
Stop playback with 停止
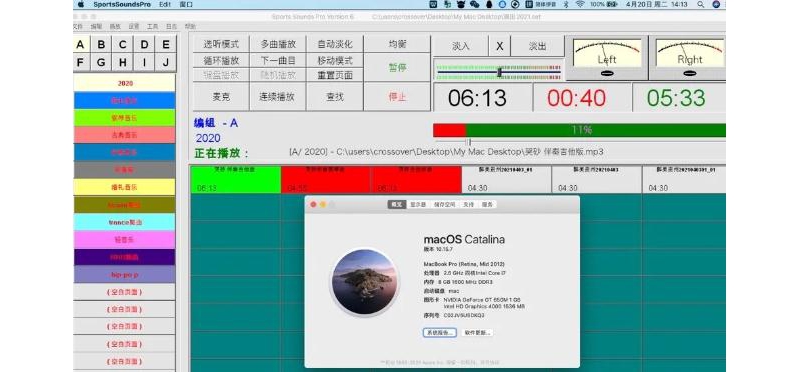pyautogui.click(x=397, y=96)
